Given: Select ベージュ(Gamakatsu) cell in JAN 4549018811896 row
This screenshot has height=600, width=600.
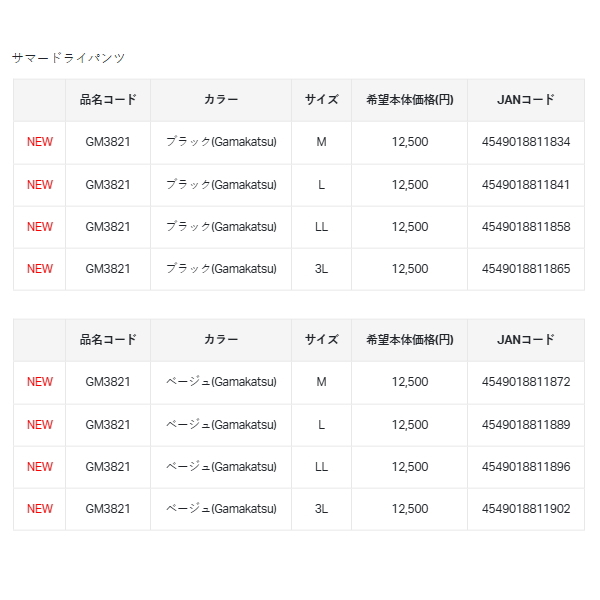Looking at the screenshot, I should (x=221, y=467).
